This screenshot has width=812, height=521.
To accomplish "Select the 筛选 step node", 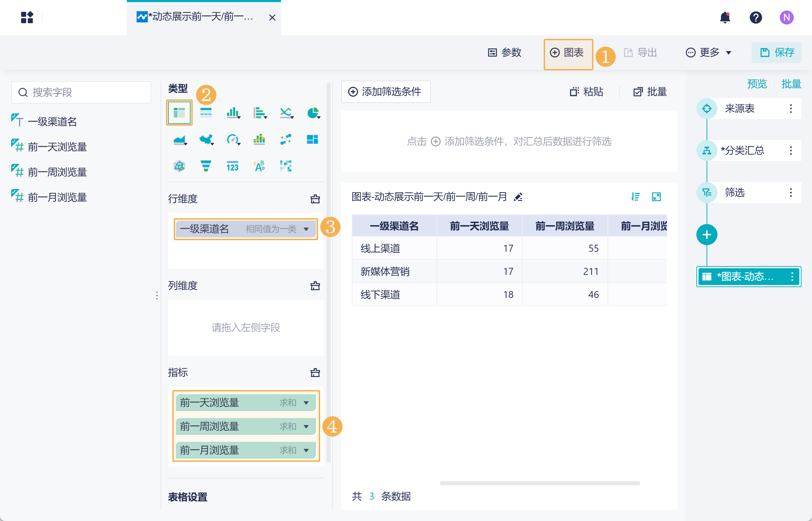I will pos(734,193).
